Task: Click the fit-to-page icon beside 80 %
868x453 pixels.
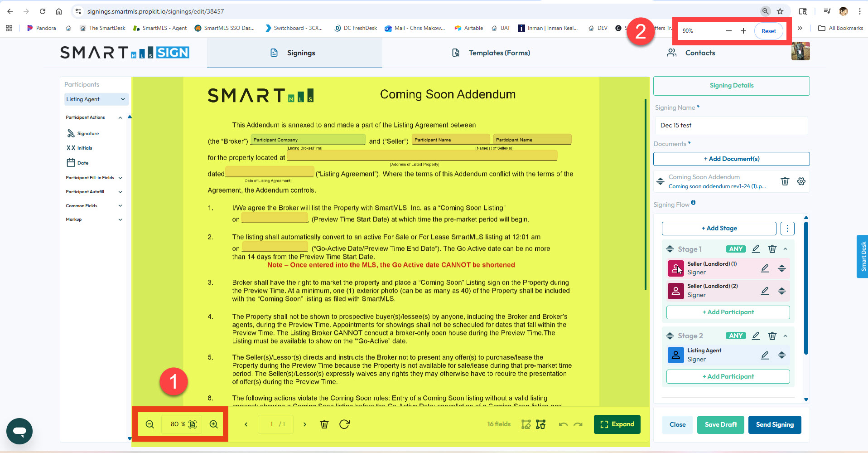Action: (193, 424)
